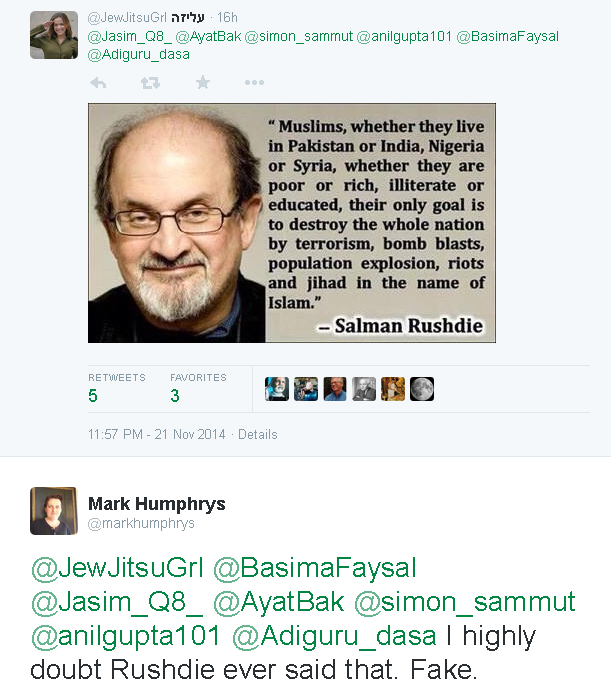The height and width of the screenshot is (697, 611).
Task: Open the Details link next to timestamp
Action: pos(258,434)
